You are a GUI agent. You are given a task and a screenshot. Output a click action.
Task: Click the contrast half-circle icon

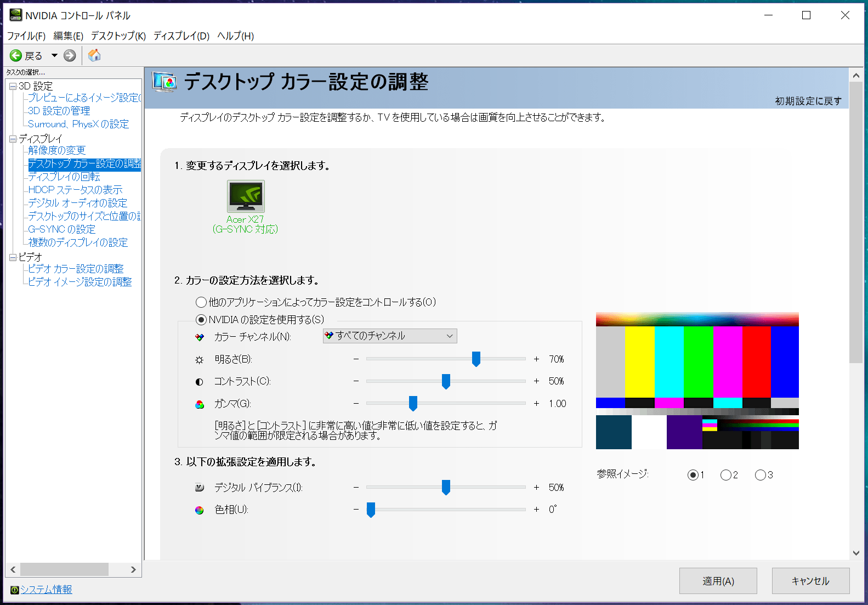tap(200, 382)
